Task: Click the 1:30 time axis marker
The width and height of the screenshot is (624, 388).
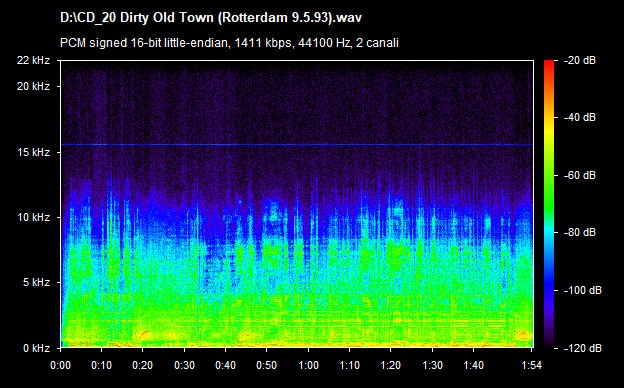Action: (433, 365)
